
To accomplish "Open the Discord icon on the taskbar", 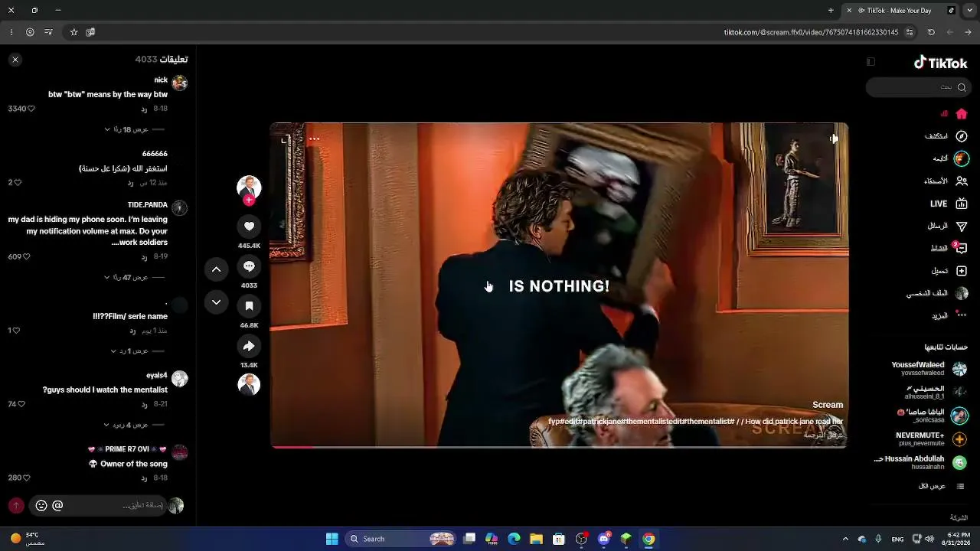I will pos(604,539).
